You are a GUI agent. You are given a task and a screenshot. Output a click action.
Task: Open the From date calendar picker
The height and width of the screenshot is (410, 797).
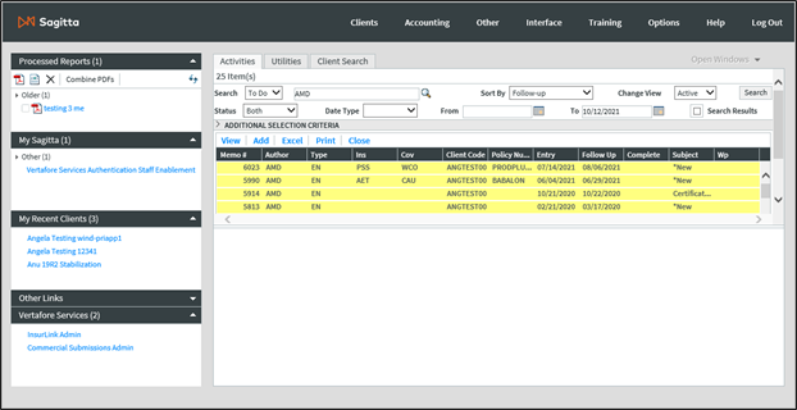(x=538, y=111)
